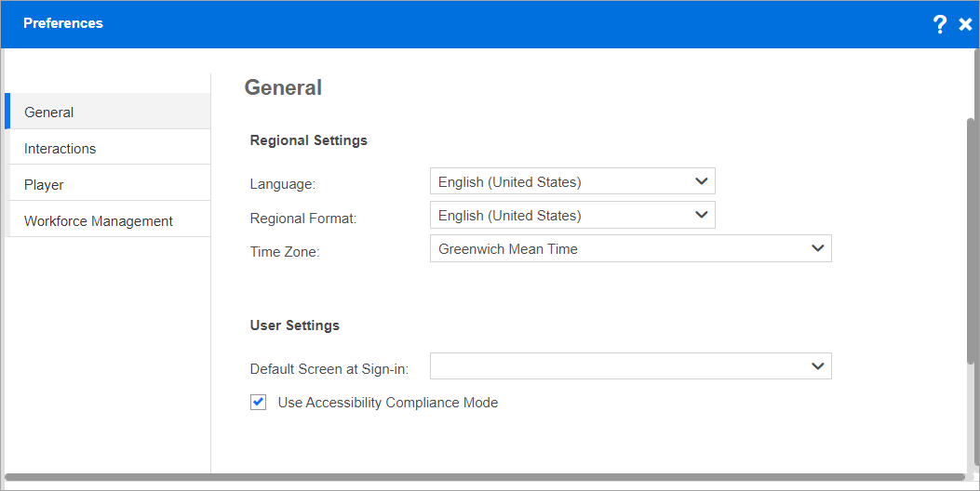Uncheck the Use Accessibility Compliance Mode checkbox
The height and width of the screenshot is (491, 980).
(259, 403)
